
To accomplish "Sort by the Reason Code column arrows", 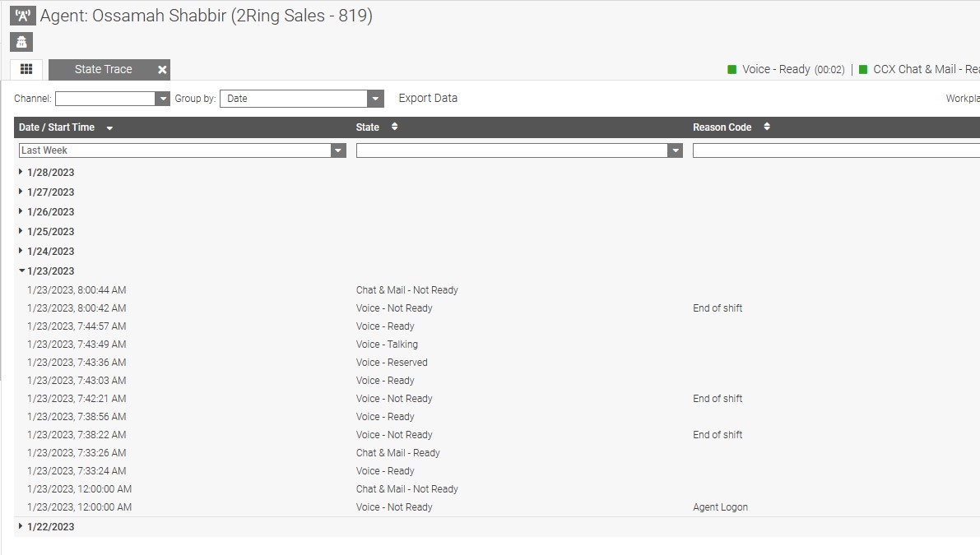I will click(x=766, y=127).
